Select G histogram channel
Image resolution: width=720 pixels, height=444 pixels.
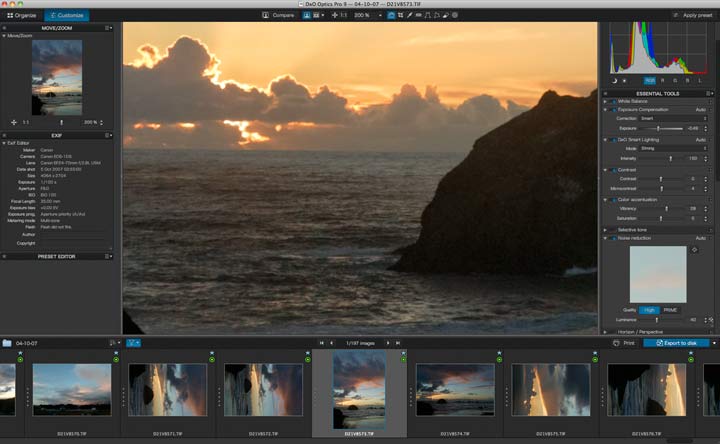pyautogui.click(x=675, y=80)
